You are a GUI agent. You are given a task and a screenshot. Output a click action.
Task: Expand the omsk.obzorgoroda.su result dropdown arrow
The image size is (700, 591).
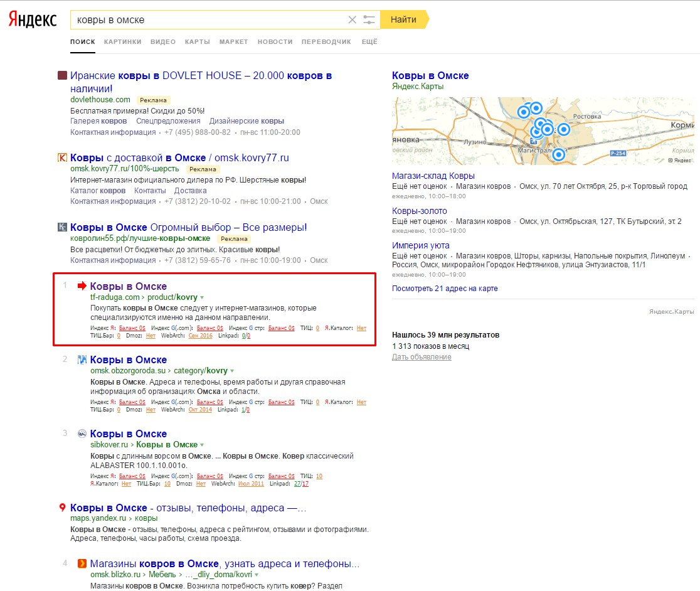[232, 371]
